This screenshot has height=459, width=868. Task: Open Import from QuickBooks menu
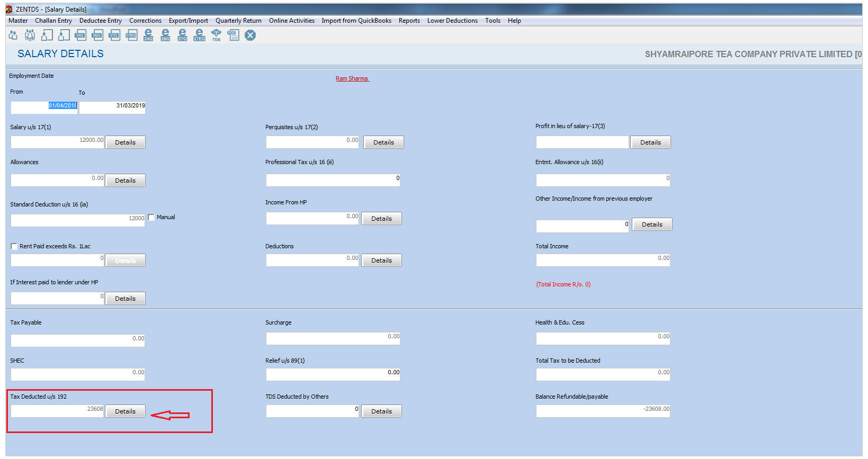coord(356,21)
